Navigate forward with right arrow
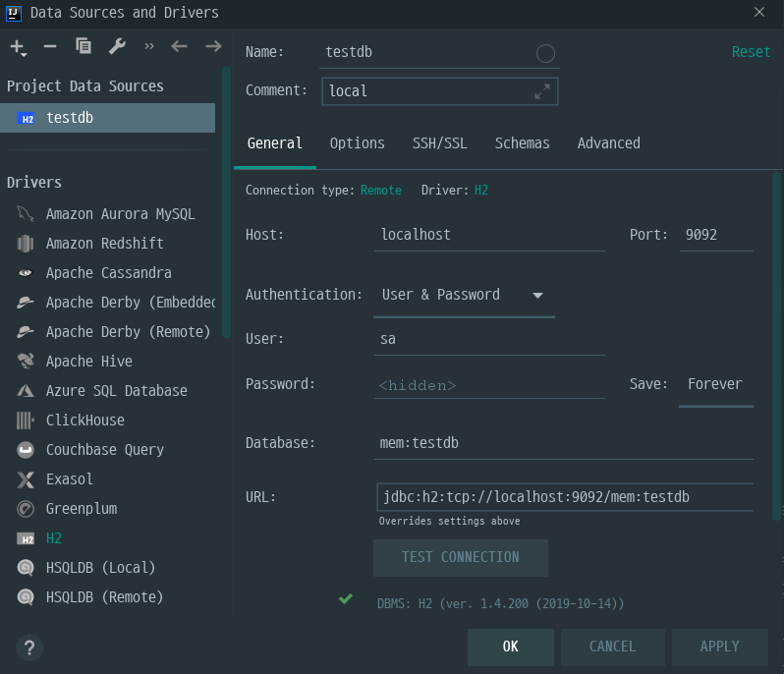The width and height of the screenshot is (784, 674). pos(213,46)
